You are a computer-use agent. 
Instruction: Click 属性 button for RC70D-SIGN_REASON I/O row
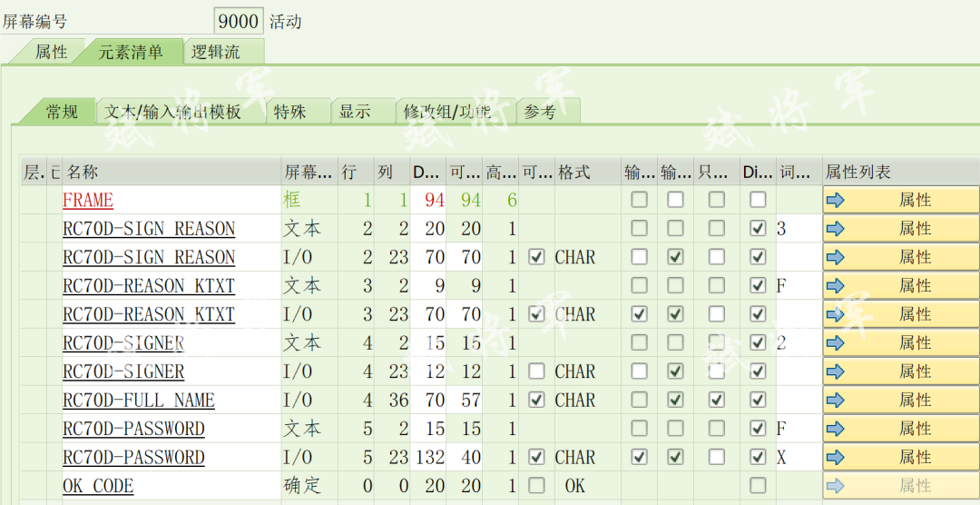[x=901, y=257]
